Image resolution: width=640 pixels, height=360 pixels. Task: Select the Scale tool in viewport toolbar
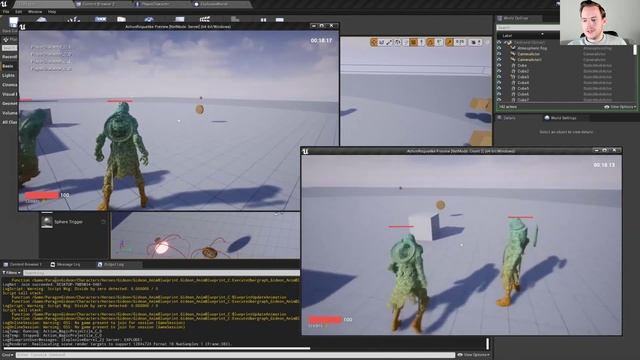(389, 42)
